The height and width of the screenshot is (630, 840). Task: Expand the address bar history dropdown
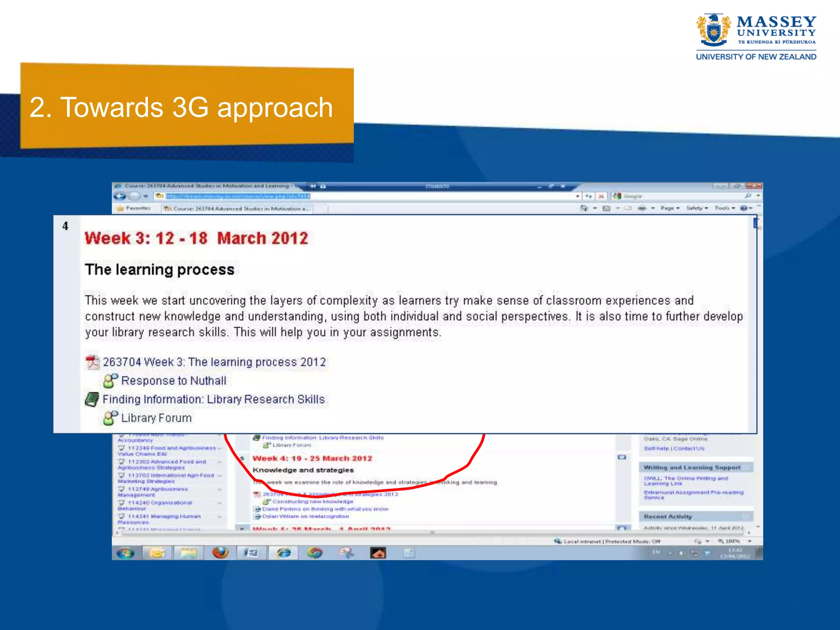coord(577,196)
